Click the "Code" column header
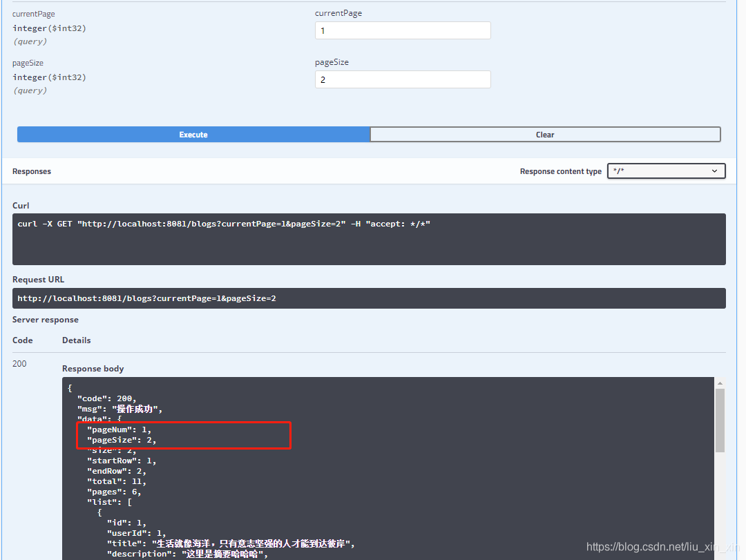746x560 pixels. 22,340
